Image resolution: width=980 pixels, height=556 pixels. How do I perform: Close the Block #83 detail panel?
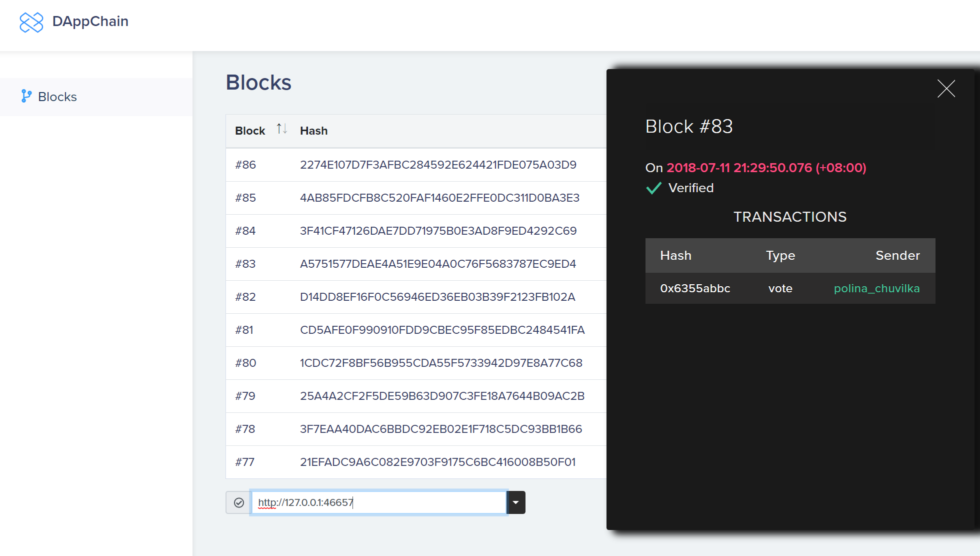(x=945, y=89)
